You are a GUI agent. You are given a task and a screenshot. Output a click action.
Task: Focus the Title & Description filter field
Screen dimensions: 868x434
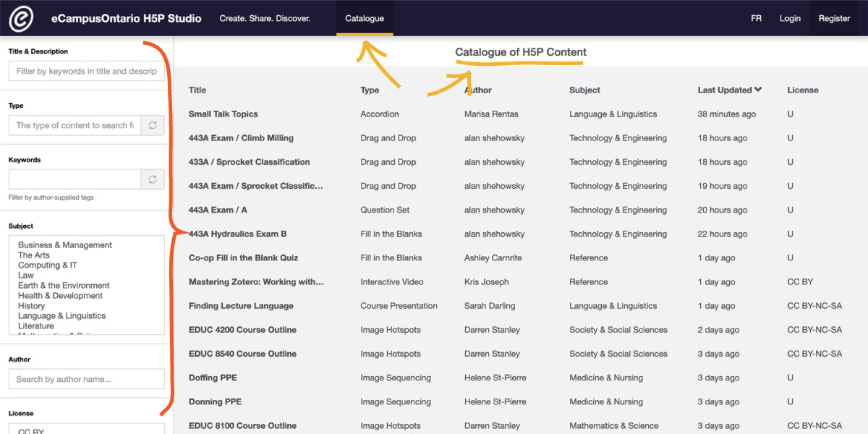[x=87, y=71]
